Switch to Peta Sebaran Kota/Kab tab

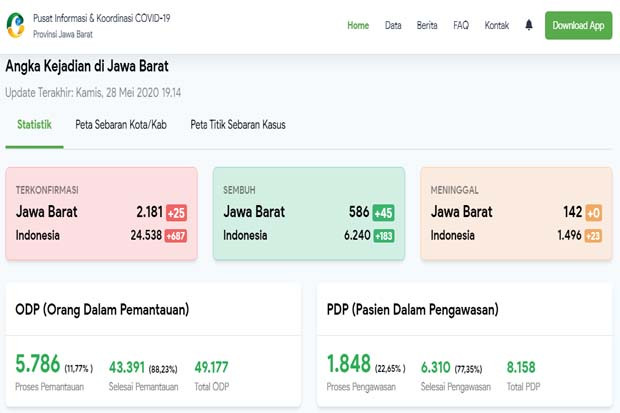point(121,125)
